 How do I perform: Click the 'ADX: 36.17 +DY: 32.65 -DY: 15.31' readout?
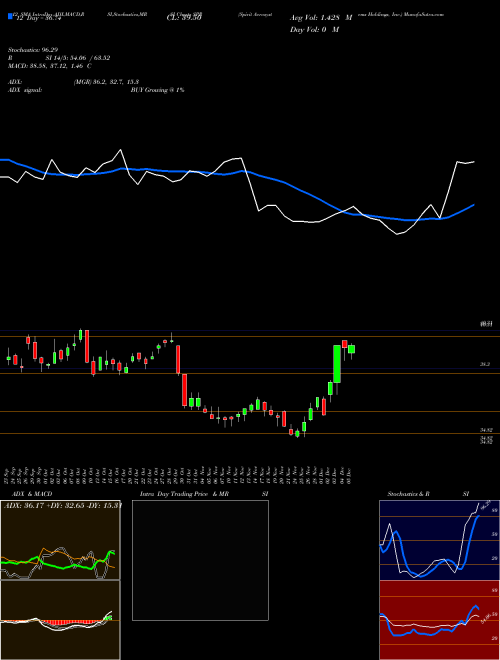click(x=63, y=505)
